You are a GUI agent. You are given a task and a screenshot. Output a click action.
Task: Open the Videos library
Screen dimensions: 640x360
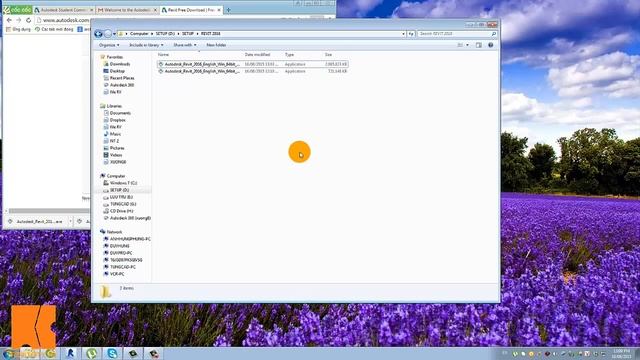coord(116,155)
